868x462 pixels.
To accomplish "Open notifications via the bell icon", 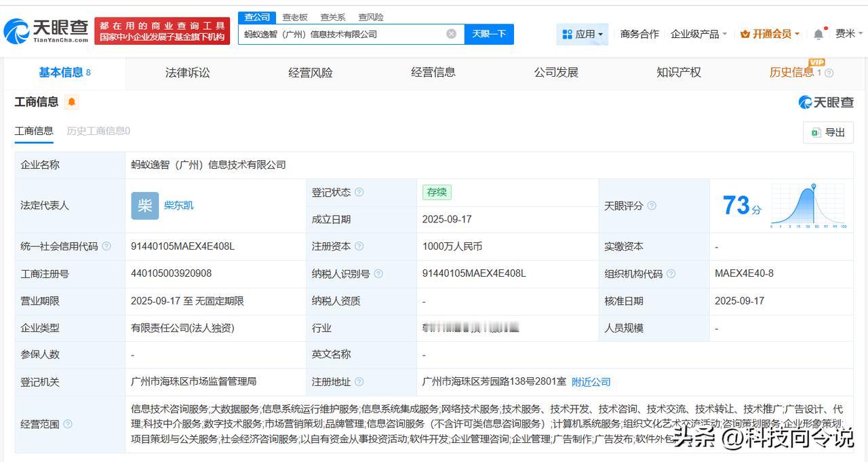I will (x=818, y=34).
